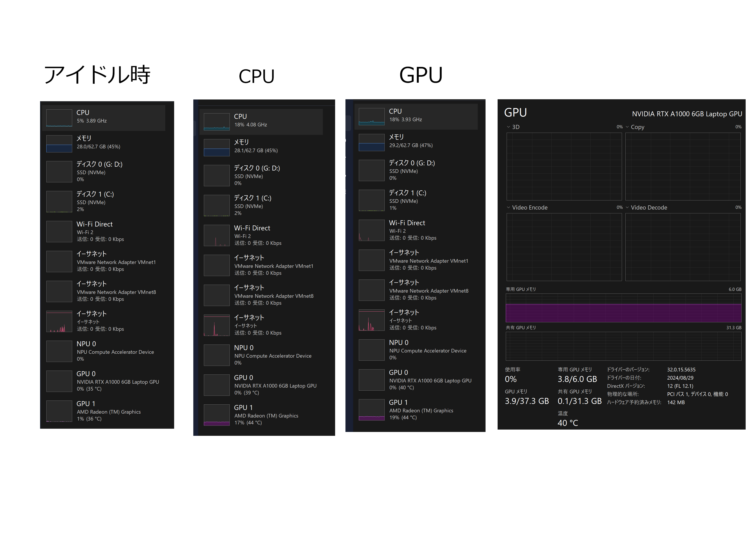Viewport: 756px width, 534px height.
Task: Open the Video Encode engine dropdown
Action: 508,208
